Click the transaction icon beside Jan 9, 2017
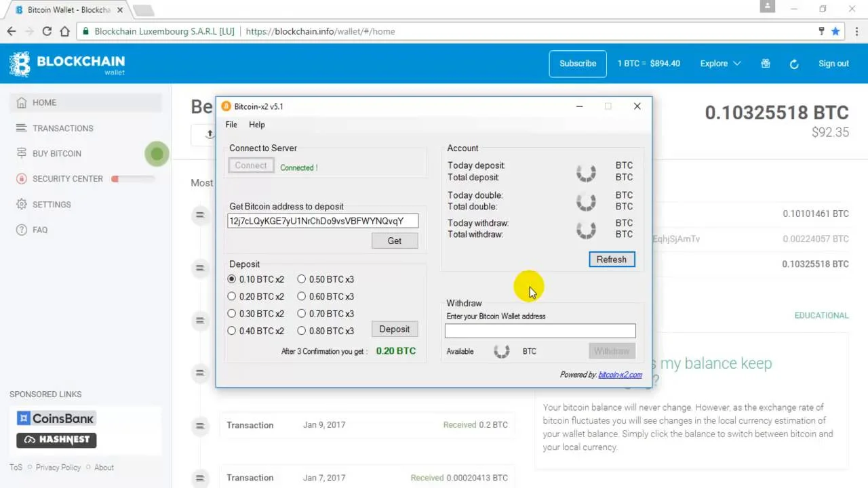 point(200,426)
